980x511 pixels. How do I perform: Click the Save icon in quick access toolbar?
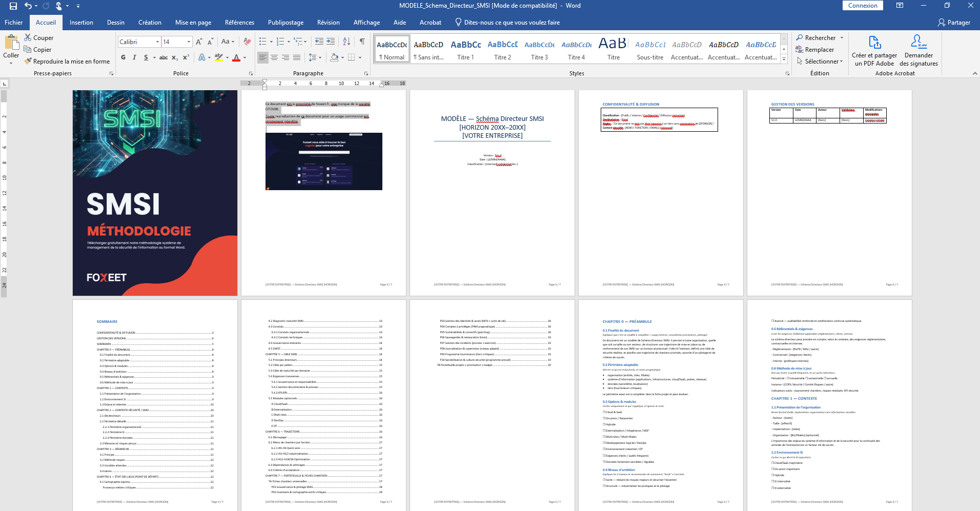tap(13, 6)
